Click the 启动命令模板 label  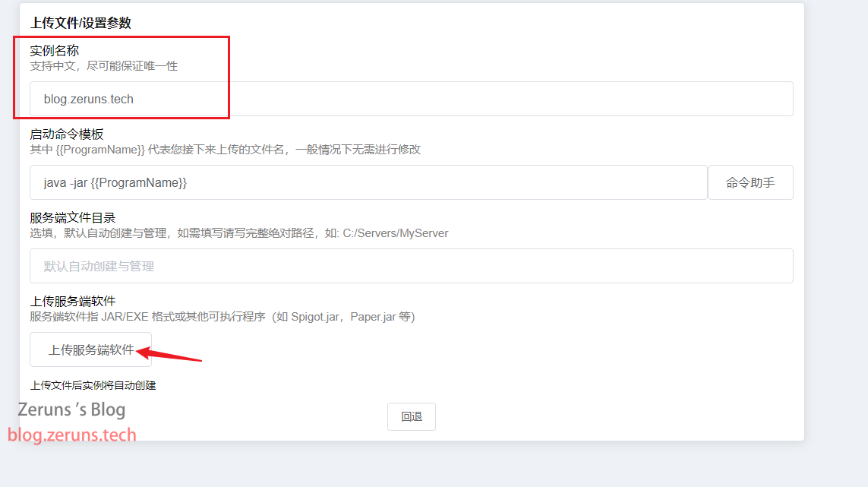pos(66,134)
